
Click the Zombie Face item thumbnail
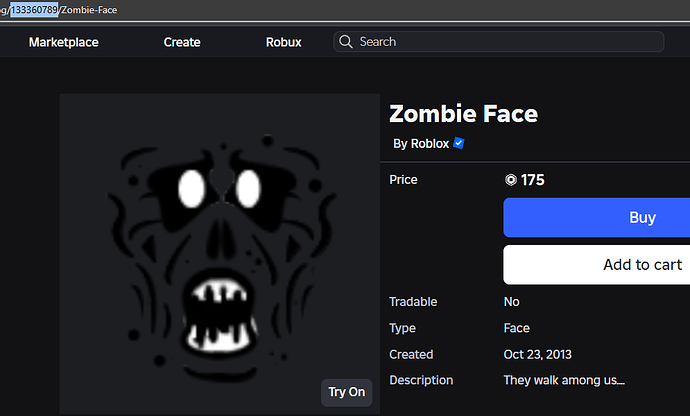click(220, 254)
